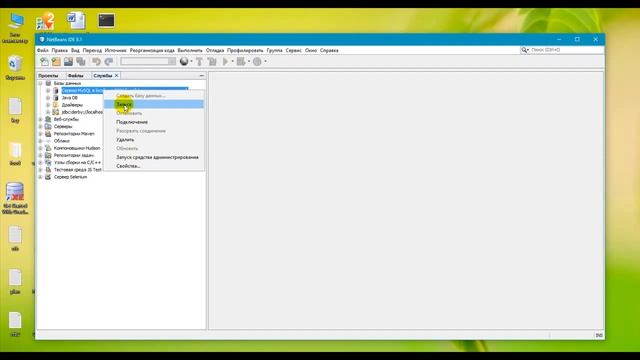Click the browser globe toolbar icon
The width and height of the screenshot is (640, 360).
pyautogui.click(x=184, y=61)
